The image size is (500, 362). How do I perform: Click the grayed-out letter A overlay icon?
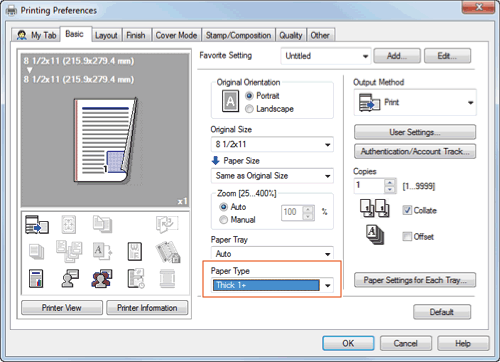[x=102, y=252]
